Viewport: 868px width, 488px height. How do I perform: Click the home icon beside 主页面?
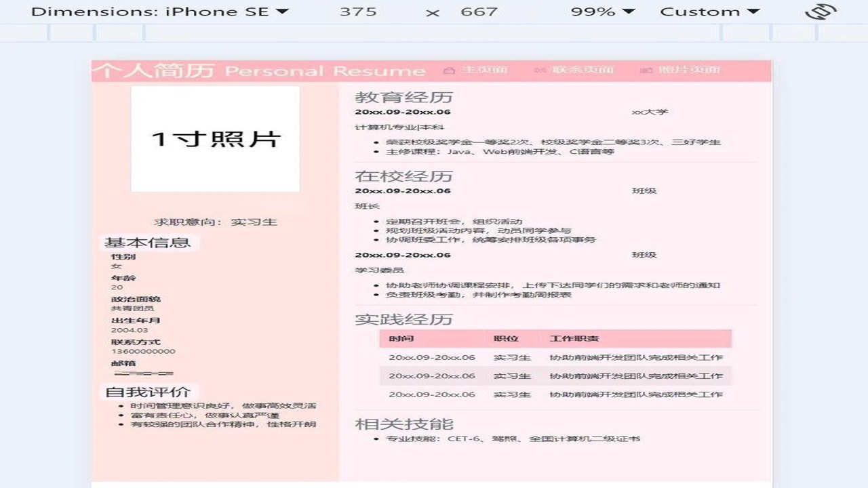click(449, 70)
